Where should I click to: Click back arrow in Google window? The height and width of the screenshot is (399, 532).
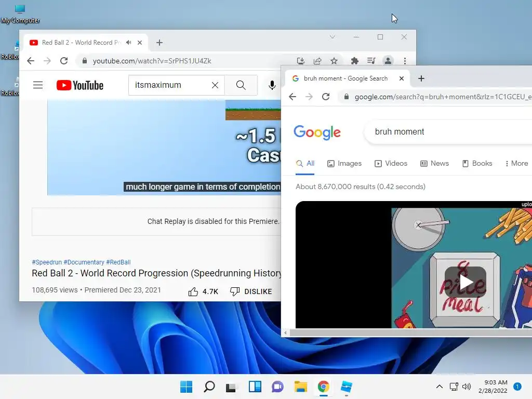(292, 97)
